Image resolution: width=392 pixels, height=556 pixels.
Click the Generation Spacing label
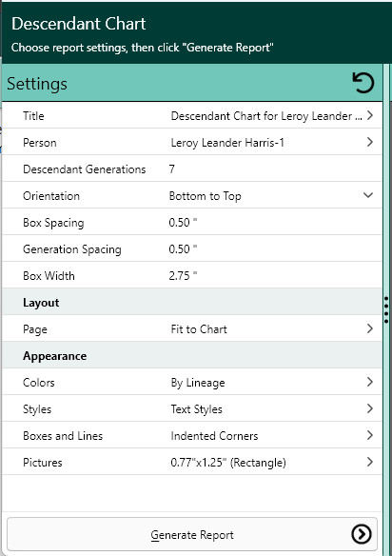tap(72, 249)
